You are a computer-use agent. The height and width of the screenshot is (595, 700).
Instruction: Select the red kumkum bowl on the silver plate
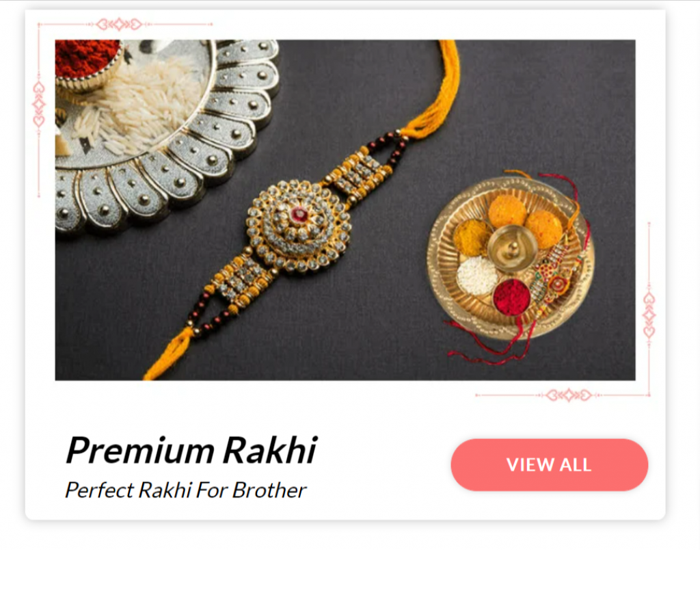point(88,64)
